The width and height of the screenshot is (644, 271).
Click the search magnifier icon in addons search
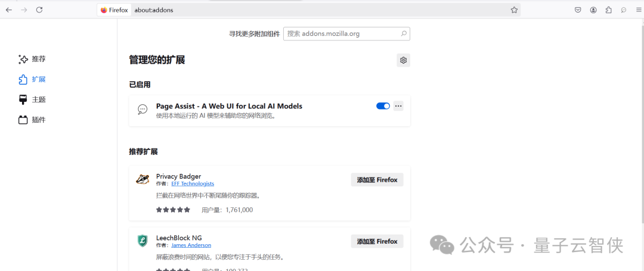(x=404, y=33)
